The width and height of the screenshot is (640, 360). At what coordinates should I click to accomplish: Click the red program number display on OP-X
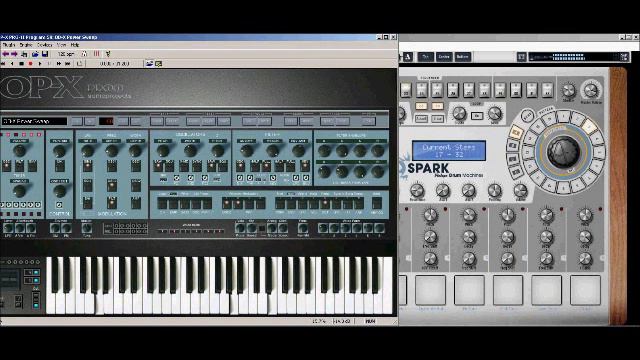coord(106,121)
